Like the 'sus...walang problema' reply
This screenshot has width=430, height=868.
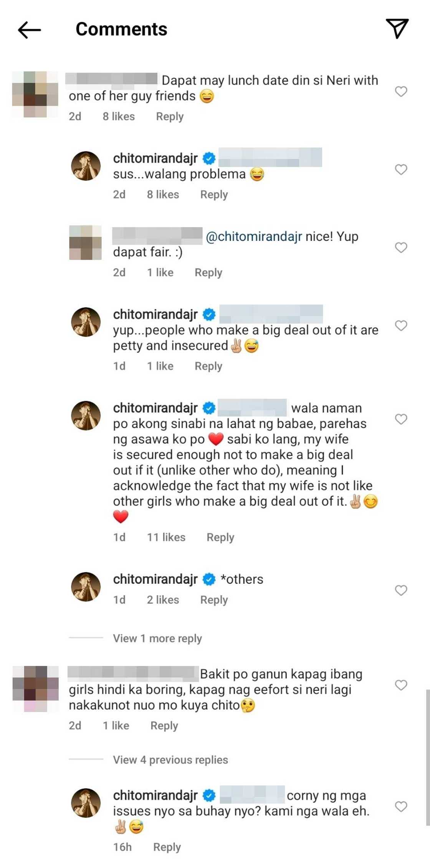tap(401, 170)
